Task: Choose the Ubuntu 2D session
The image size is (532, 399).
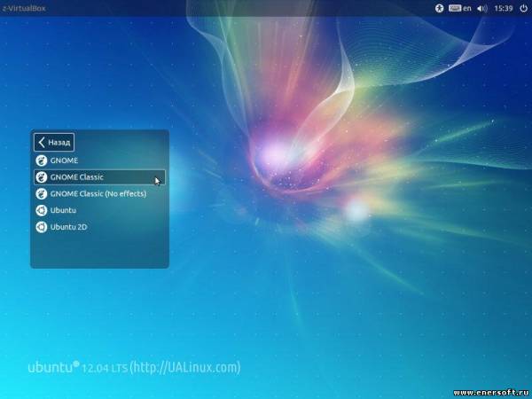Action: [x=99, y=227]
